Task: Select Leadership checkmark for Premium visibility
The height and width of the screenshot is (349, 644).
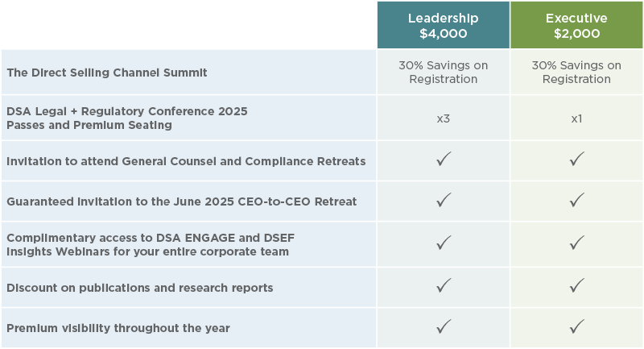Action: [444, 326]
